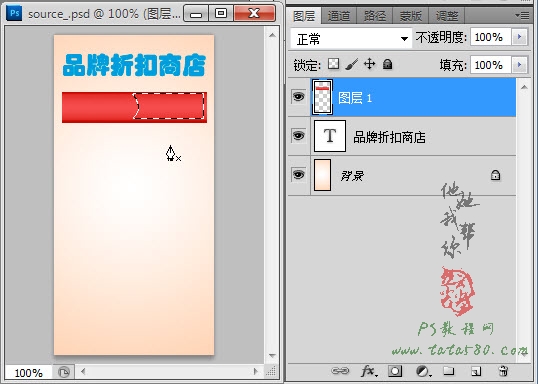Hide the 背景 layer
The width and height of the screenshot is (538, 384).
click(x=298, y=175)
